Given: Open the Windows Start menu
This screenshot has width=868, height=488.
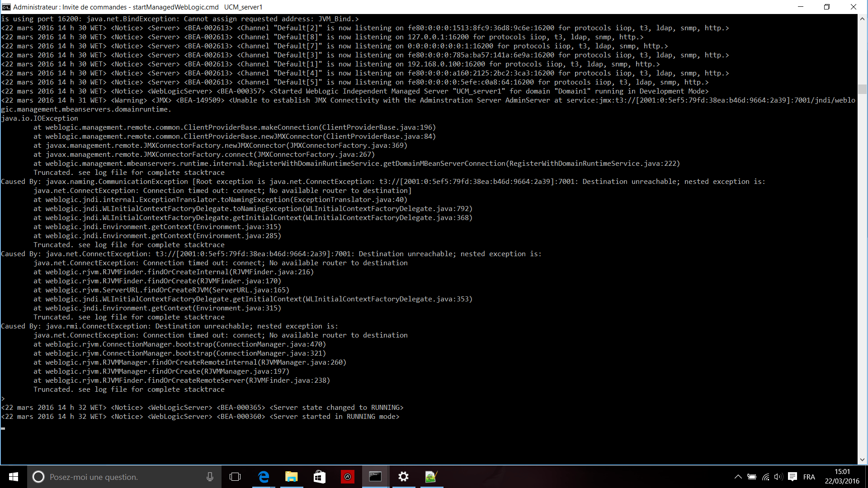Looking at the screenshot, I should tap(14, 477).
